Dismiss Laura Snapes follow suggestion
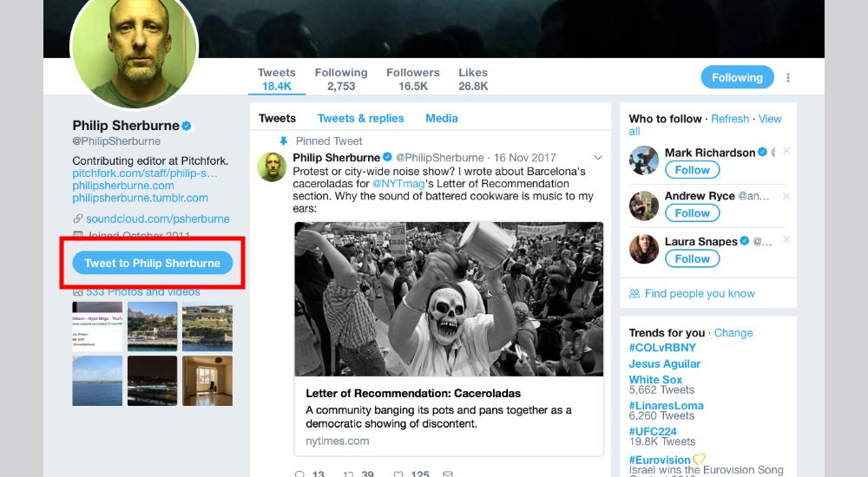The image size is (868, 477). pos(786,241)
